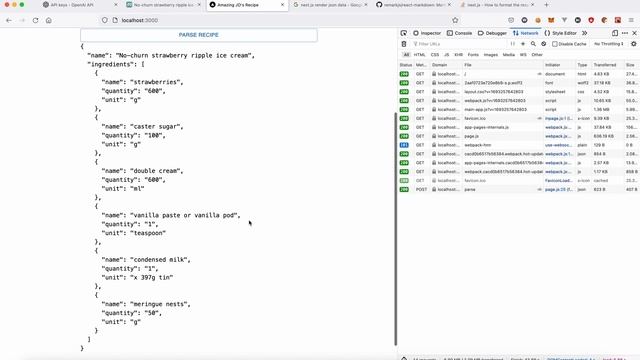This screenshot has height=360, width=640.
Task: Open the uBlock red shield extension icon
Action: pos(591,20)
